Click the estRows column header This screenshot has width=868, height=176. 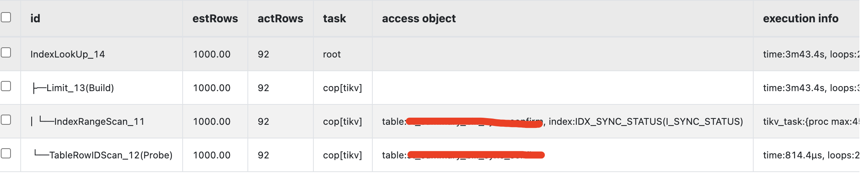215,18
